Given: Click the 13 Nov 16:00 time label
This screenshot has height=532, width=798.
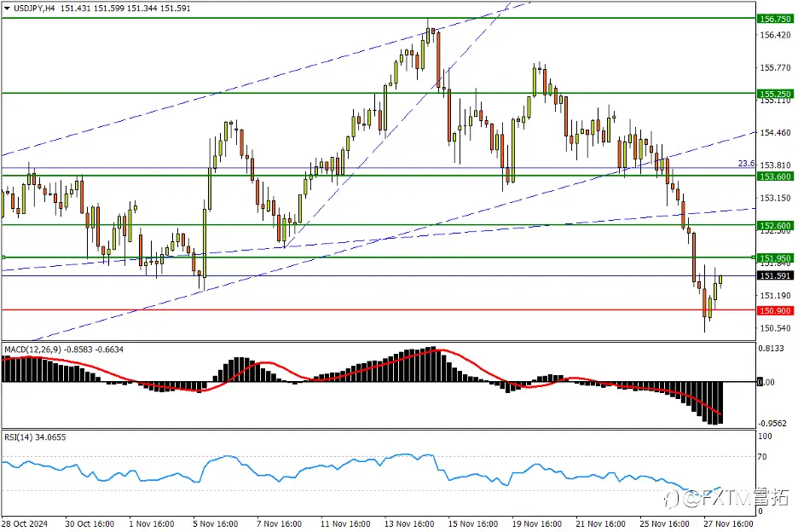Looking at the screenshot, I should [409, 523].
